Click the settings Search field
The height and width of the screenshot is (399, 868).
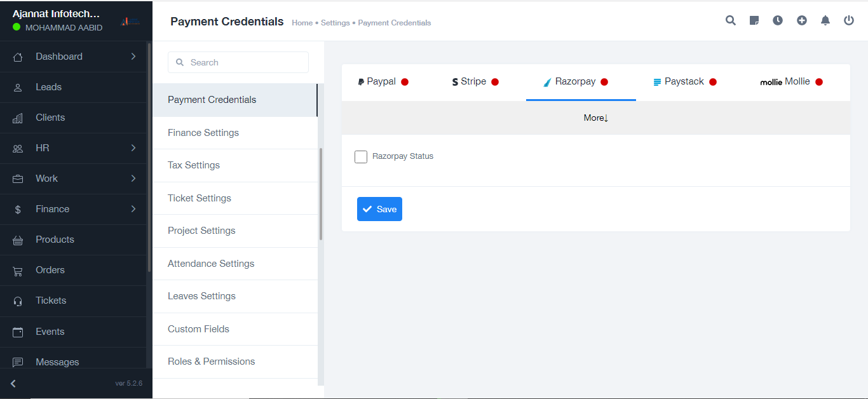238,62
